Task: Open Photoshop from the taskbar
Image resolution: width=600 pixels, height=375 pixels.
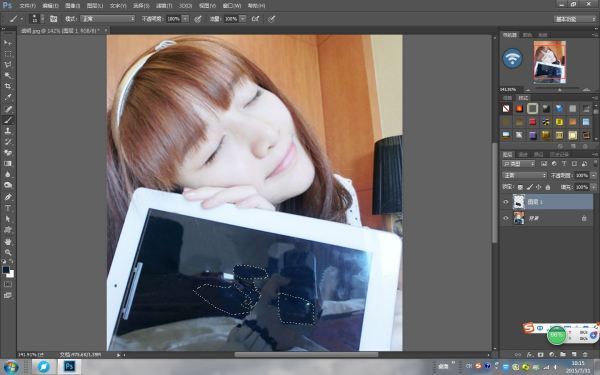Action: (x=68, y=367)
